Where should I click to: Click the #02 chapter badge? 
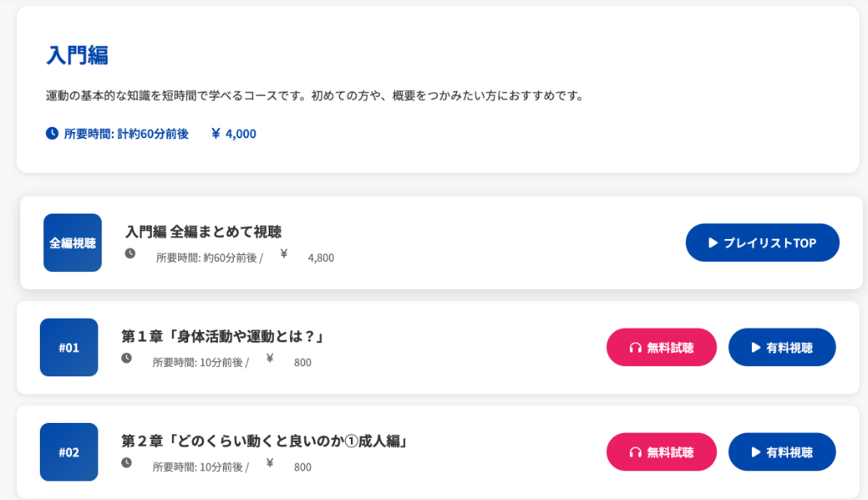(x=69, y=452)
